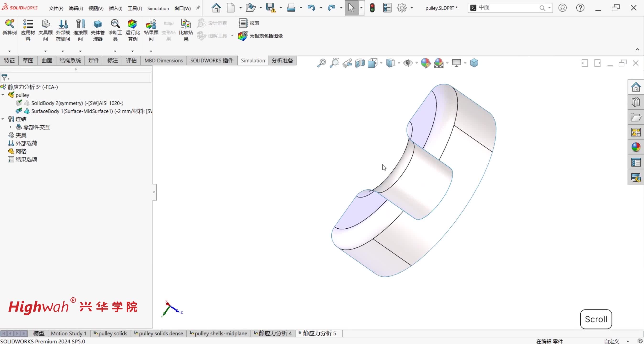Click the Compare Results (比较结果) icon
644x344 pixels.
tap(186, 24)
